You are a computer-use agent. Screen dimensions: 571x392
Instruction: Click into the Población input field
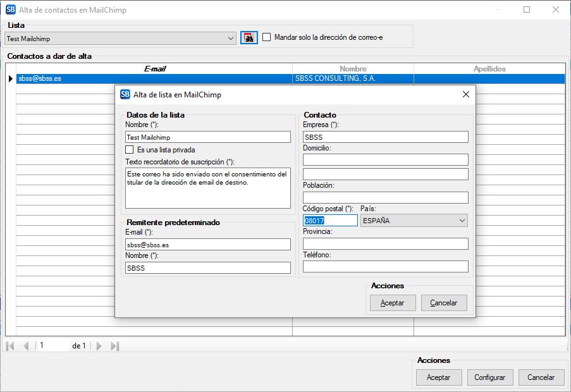pyautogui.click(x=385, y=197)
